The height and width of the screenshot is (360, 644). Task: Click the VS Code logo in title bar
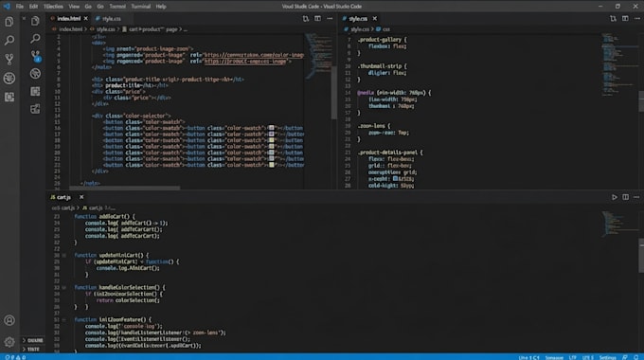pos(7,7)
